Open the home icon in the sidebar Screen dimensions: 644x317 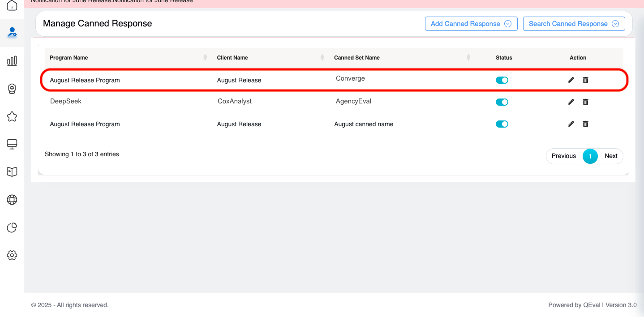(12, 6)
